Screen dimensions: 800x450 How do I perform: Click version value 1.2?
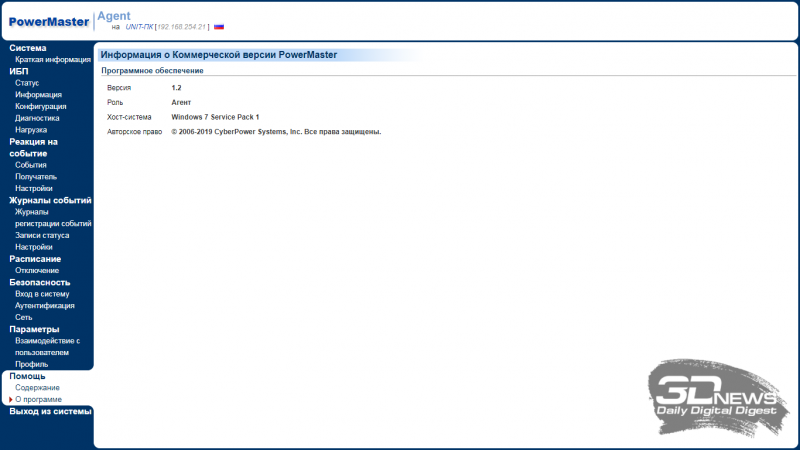177,88
